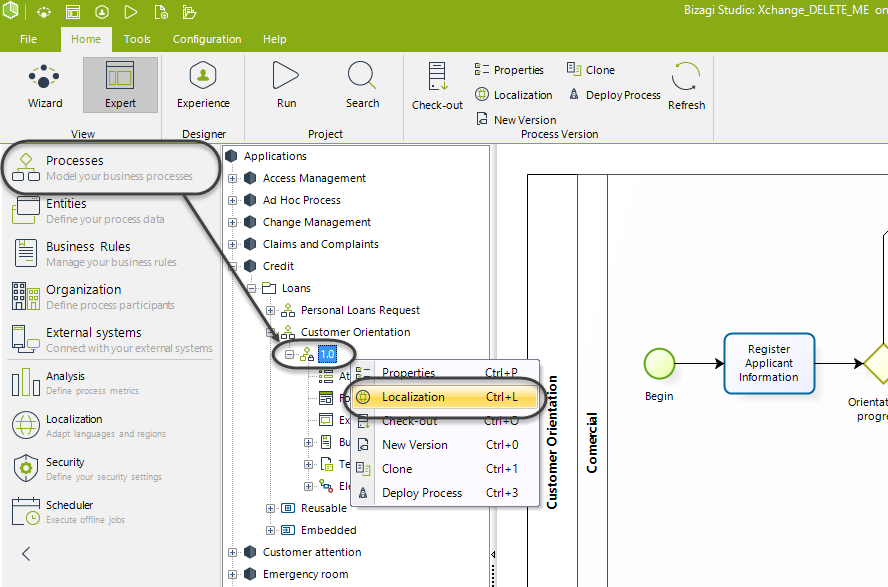888x587 pixels.
Task: Select the Personal Loans Request item
Action: point(360,310)
